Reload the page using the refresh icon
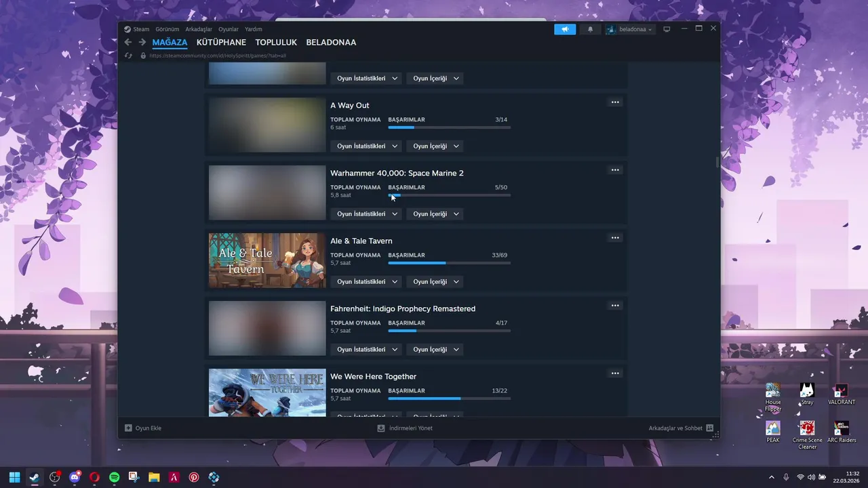 point(128,56)
